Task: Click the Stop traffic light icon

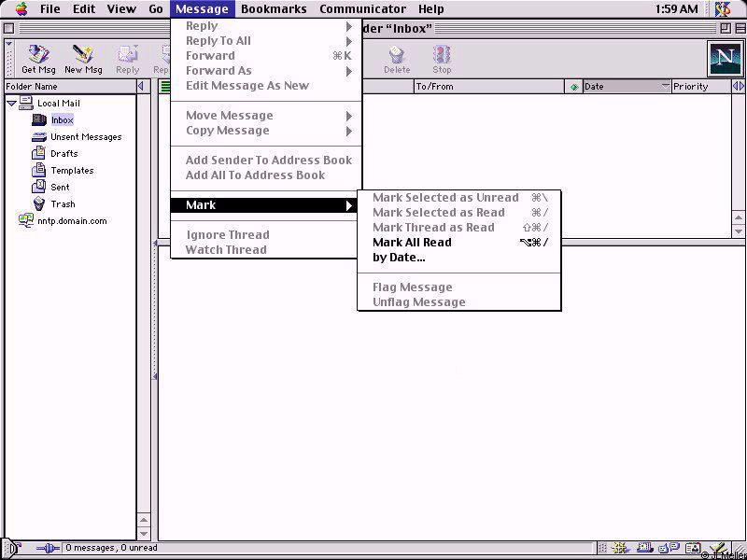Action: (442, 58)
